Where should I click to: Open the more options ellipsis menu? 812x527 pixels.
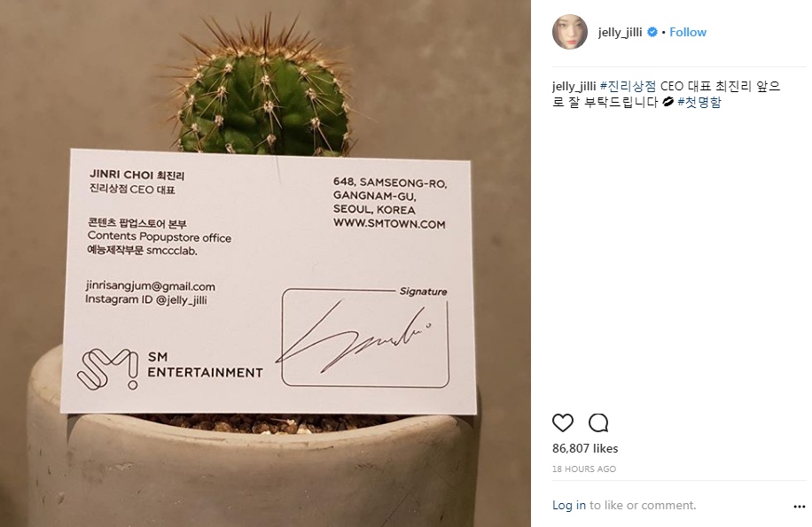799,507
